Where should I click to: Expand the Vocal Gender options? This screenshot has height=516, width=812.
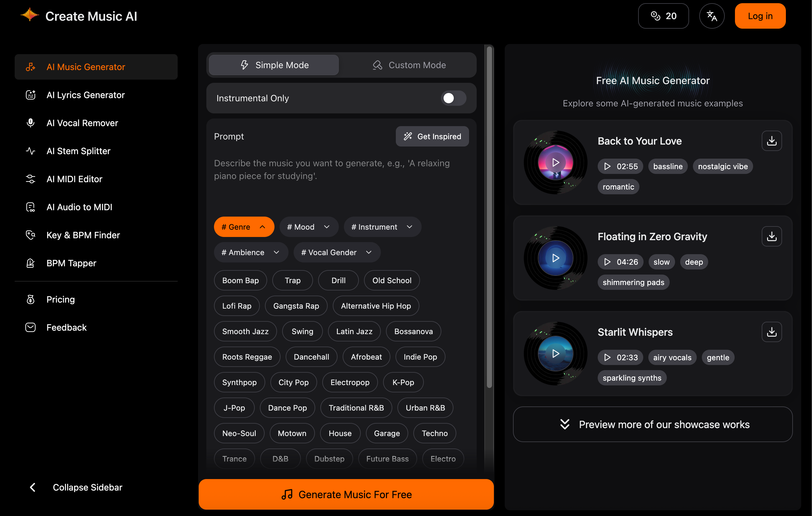pos(336,252)
